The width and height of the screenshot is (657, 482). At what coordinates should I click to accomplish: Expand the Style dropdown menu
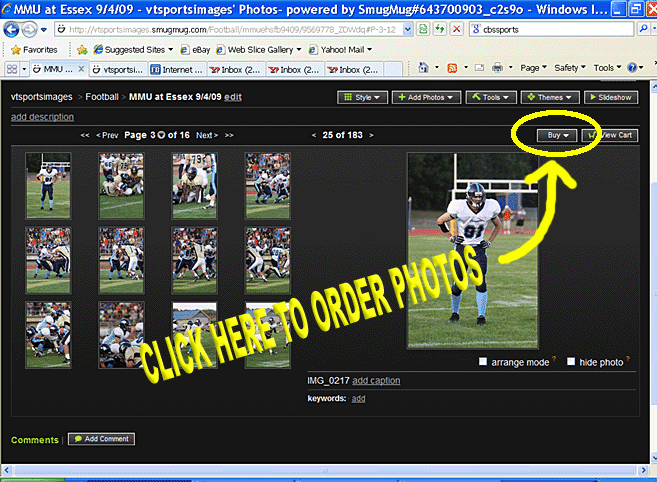tap(362, 98)
